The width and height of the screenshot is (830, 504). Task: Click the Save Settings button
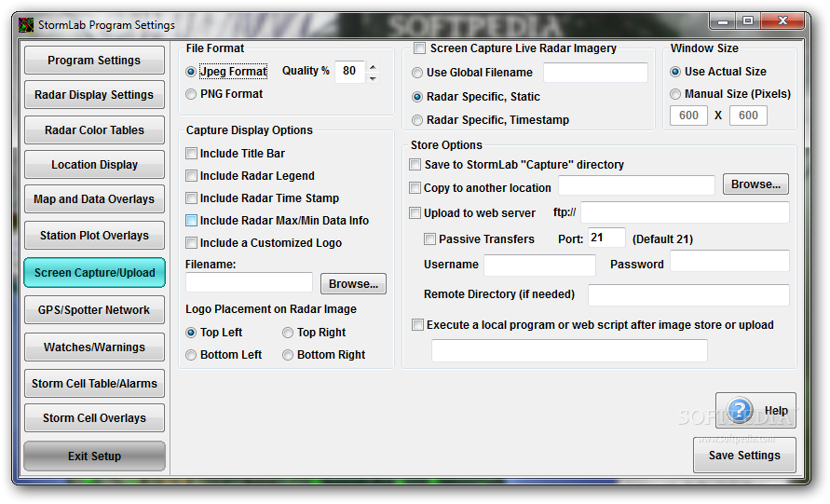point(744,456)
